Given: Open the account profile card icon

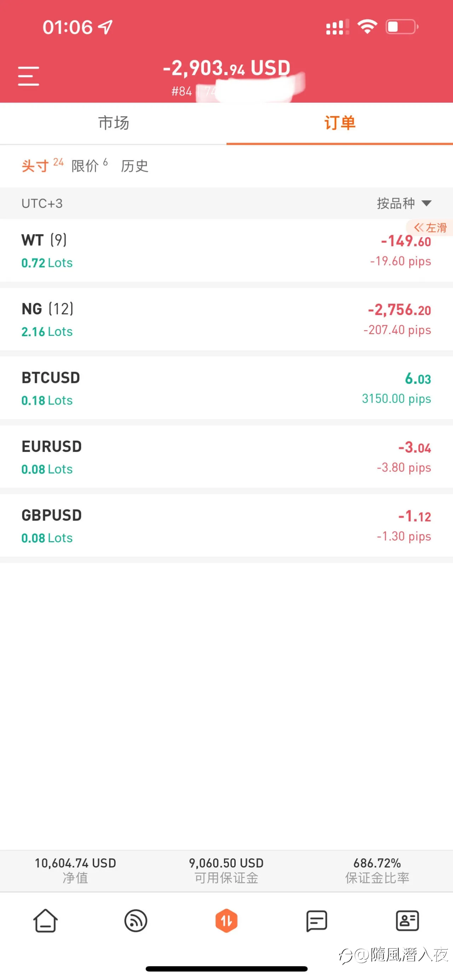Looking at the screenshot, I should pyautogui.click(x=407, y=921).
